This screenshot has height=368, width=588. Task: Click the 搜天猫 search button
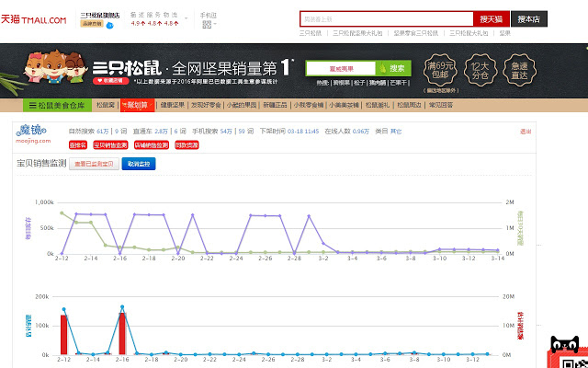point(492,19)
